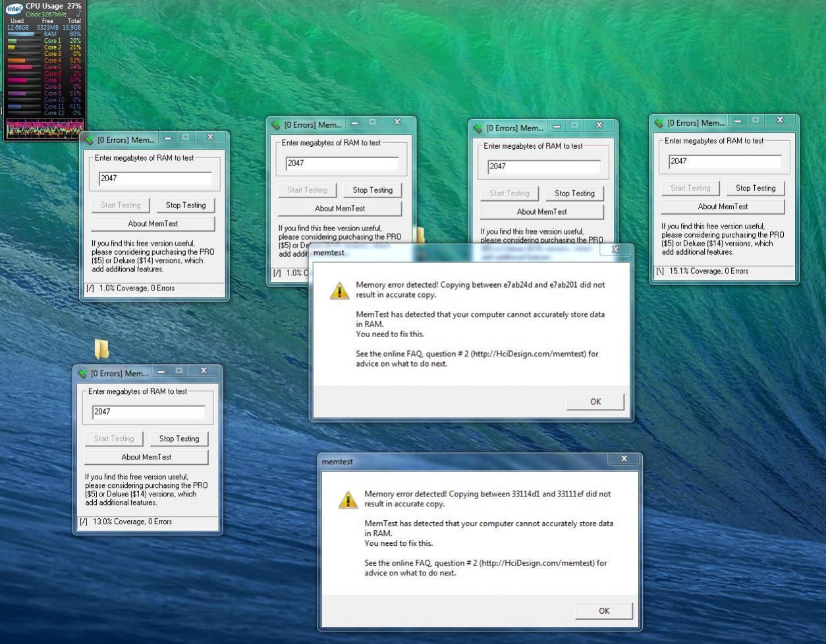Image resolution: width=826 pixels, height=644 pixels.
Task: Click the fully visible '1.0% Coverage, 0 Errors' status text
Action: pyautogui.click(x=137, y=288)
